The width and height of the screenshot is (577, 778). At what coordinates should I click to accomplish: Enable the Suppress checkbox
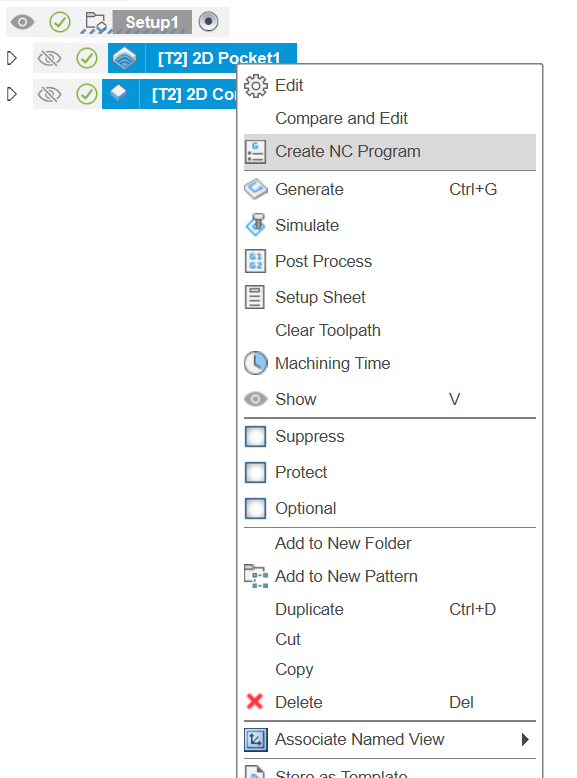pos(256,437)
